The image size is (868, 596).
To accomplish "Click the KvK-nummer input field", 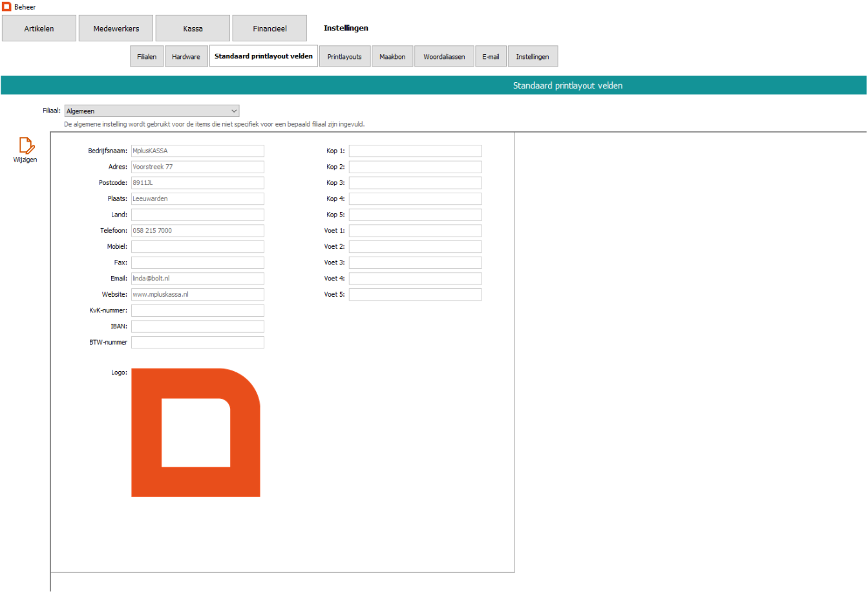I will click(198, 310).
